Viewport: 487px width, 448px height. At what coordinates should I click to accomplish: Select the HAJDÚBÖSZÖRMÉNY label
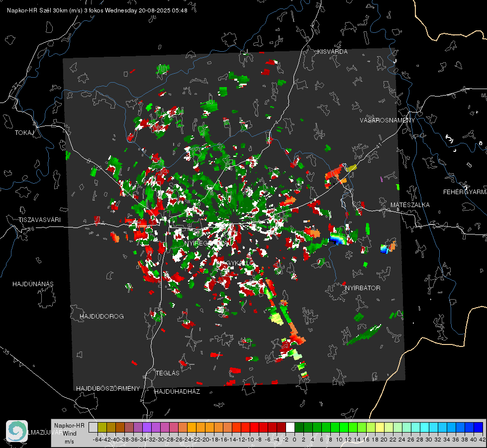[x=108, y=389]
